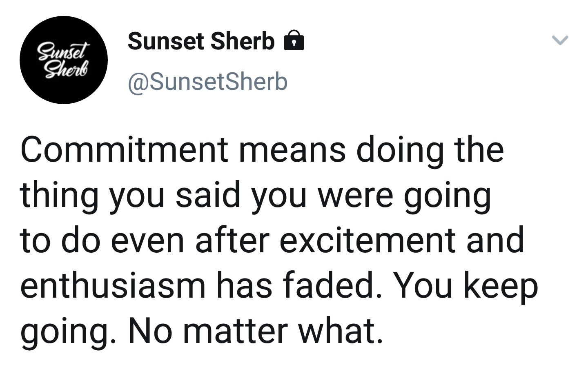Screen dimensions: 588x365
Task: Click the padlock protected-account icon
Action: coord(294,40)
